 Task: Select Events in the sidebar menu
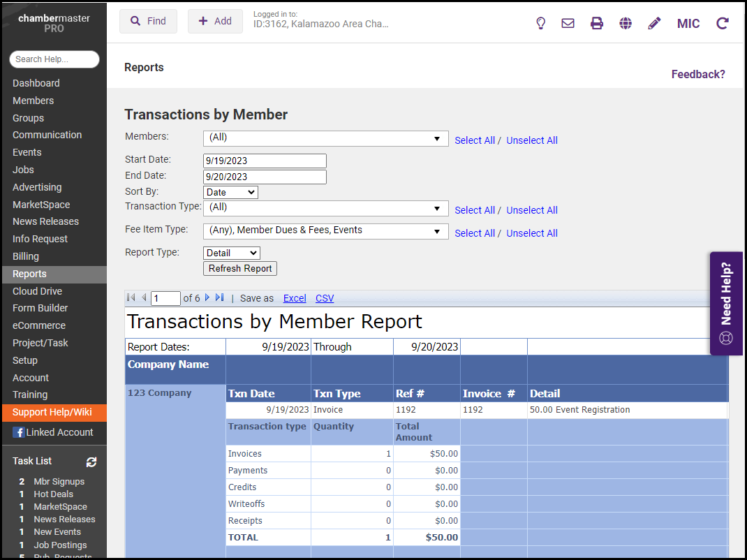click(x=27, y=152)
